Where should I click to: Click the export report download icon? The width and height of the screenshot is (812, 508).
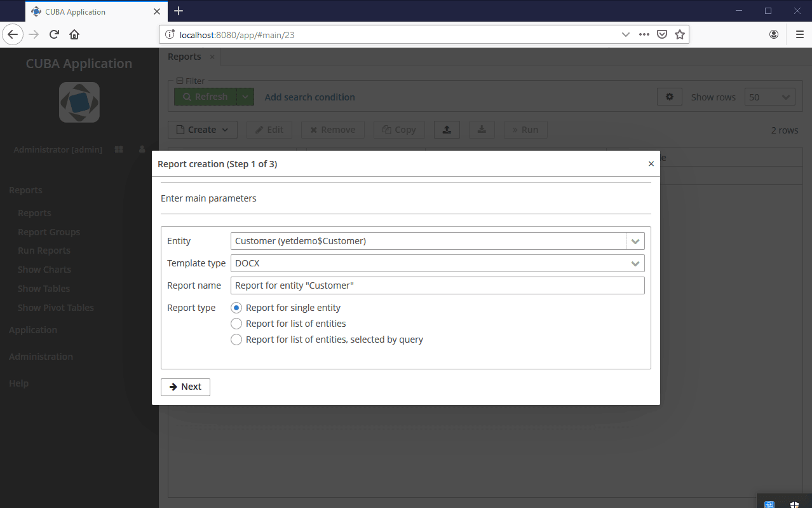click(x=482, y=130)
